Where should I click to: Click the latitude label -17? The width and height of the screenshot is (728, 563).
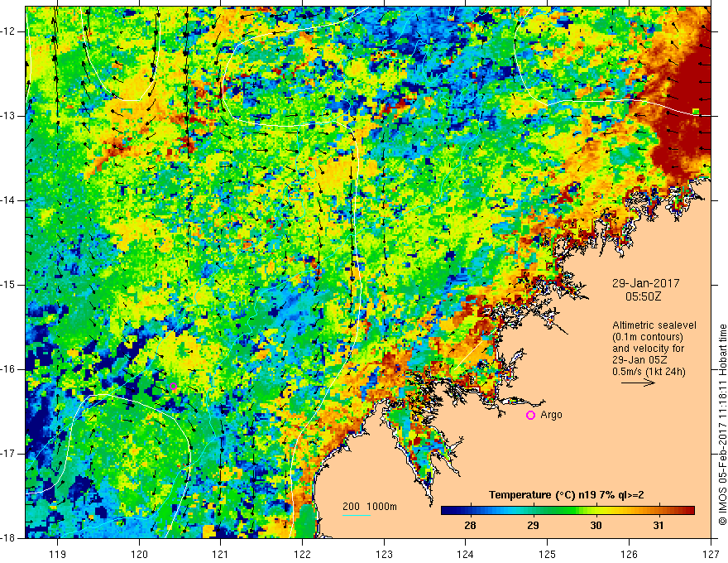(x=9, y=454)
